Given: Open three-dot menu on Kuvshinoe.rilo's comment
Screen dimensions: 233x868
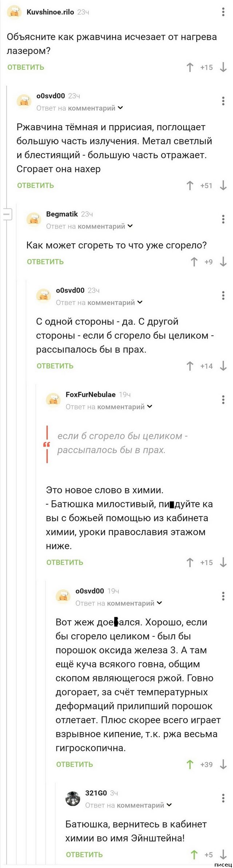Looking at the screenshot, I should tap(223, 12).
